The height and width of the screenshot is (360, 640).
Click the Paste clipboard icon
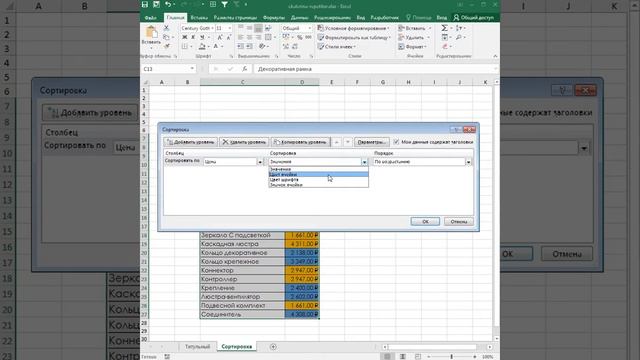pos(151,32)
